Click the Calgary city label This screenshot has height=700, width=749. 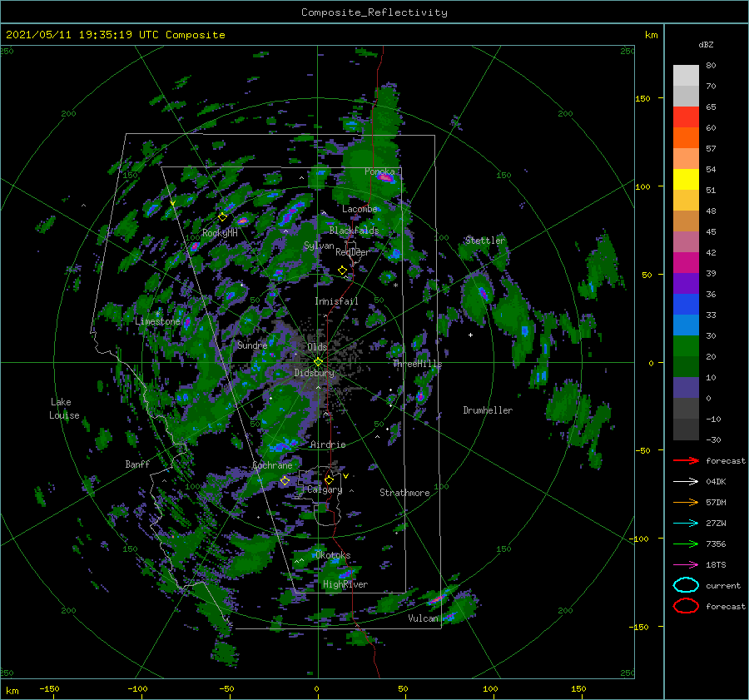point(325,489)
